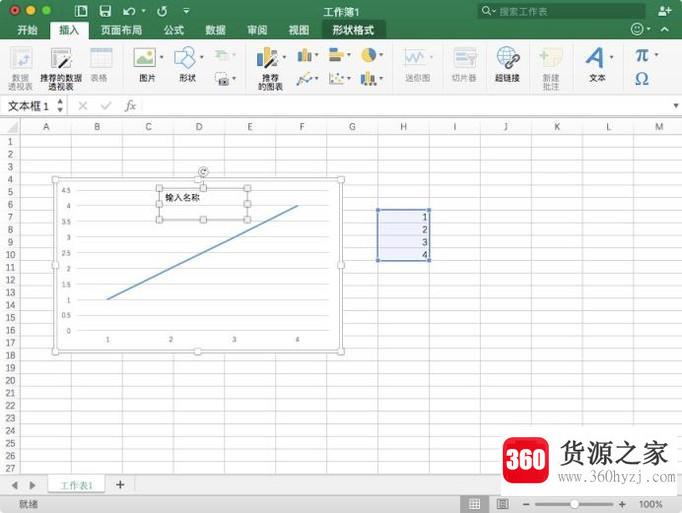The image size is (682, 513).
Task: Switch to the 数据 tab
Action: coord(215,30)
